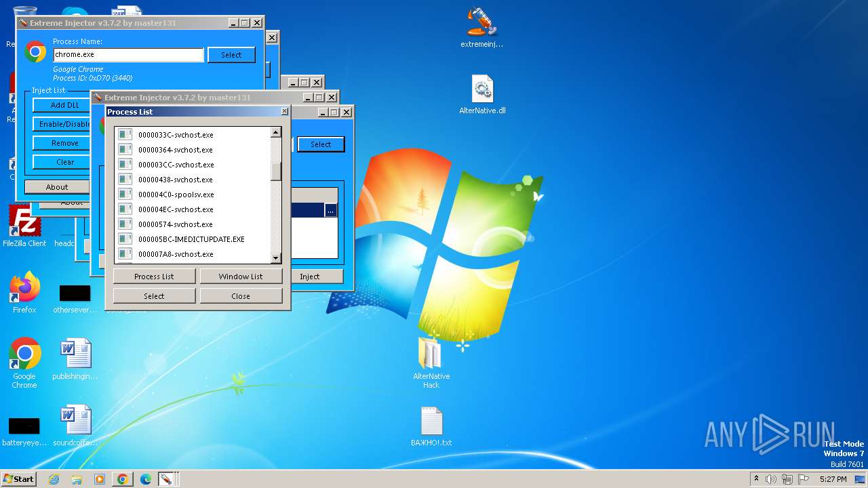
Task: Select the 000007A8-svchost.exe process
Action: [193, 254]
